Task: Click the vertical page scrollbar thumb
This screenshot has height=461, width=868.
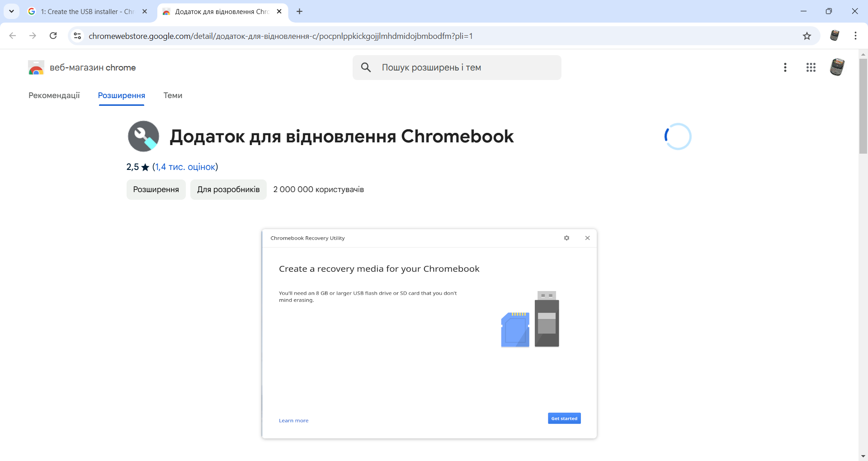Action: coord(863,106)
